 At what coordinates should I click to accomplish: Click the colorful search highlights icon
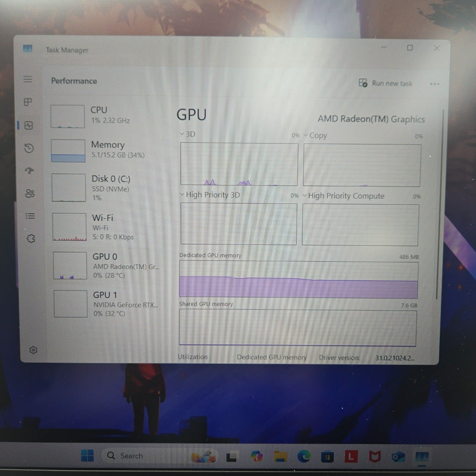[x=203, y=456]
